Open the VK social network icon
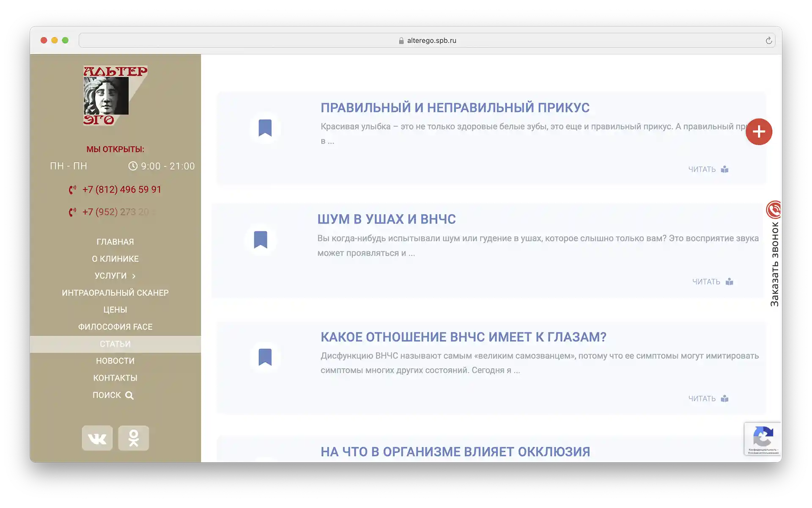The image size is (812, 508). click(x=97, y=438)
